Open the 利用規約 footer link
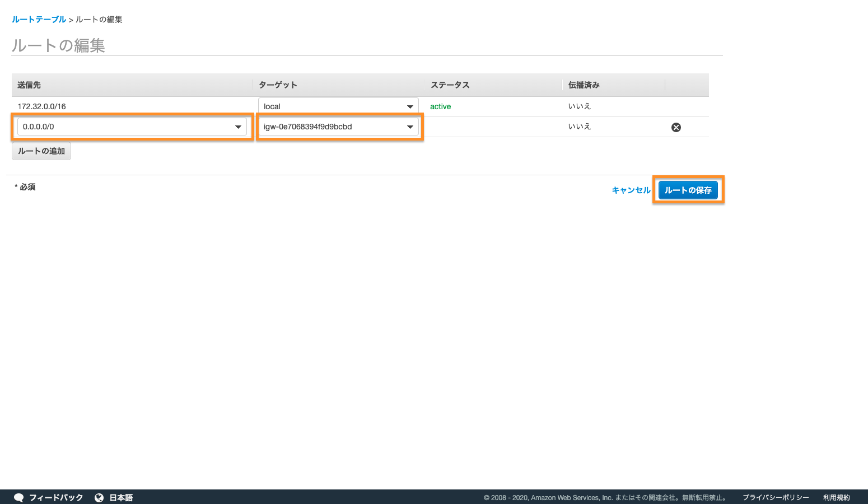868x504 pixels. click(x=836, y=497)
